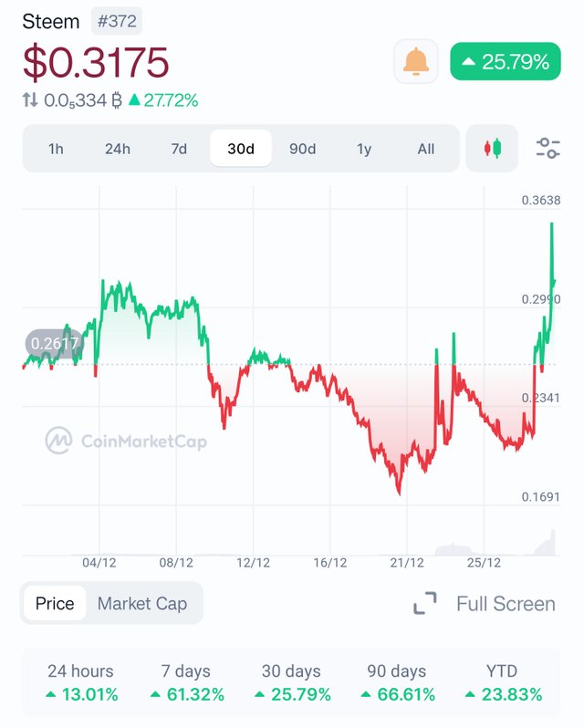Tap the BTC price swap arrows icon
The width and height of the screenshot is (584, 728).
30,99
